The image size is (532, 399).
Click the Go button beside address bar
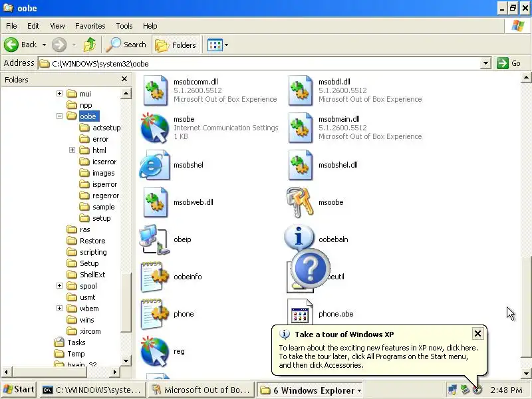[509, 63]
